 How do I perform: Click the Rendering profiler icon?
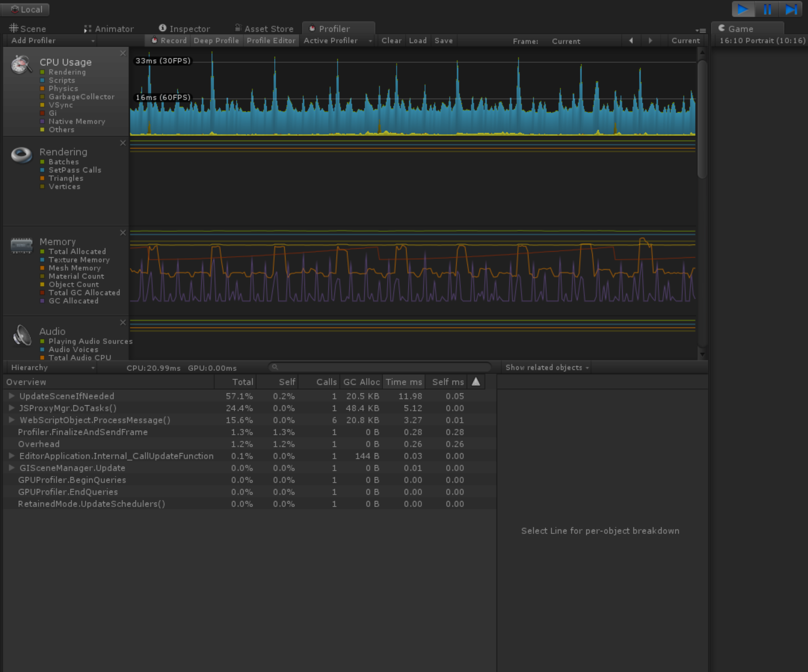(21, 155)
